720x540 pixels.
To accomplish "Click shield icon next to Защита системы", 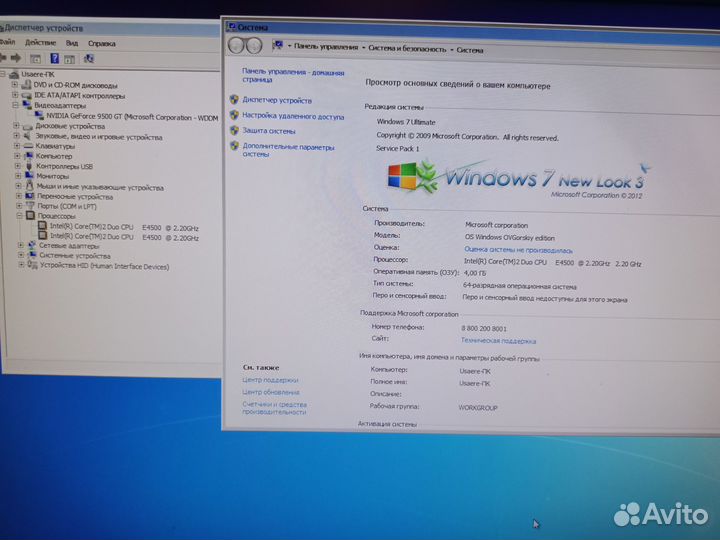I will click(234, 130).
